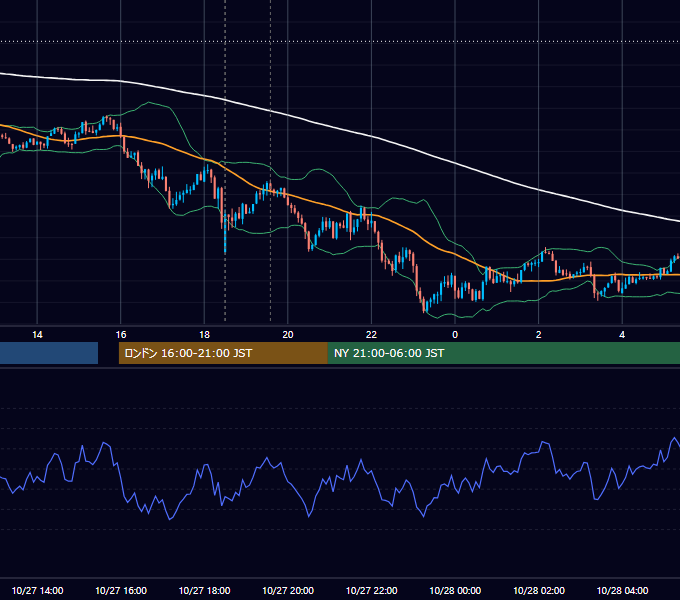Click the 10/28 00:00 time label
680x600 pixels.
point(455,590)
